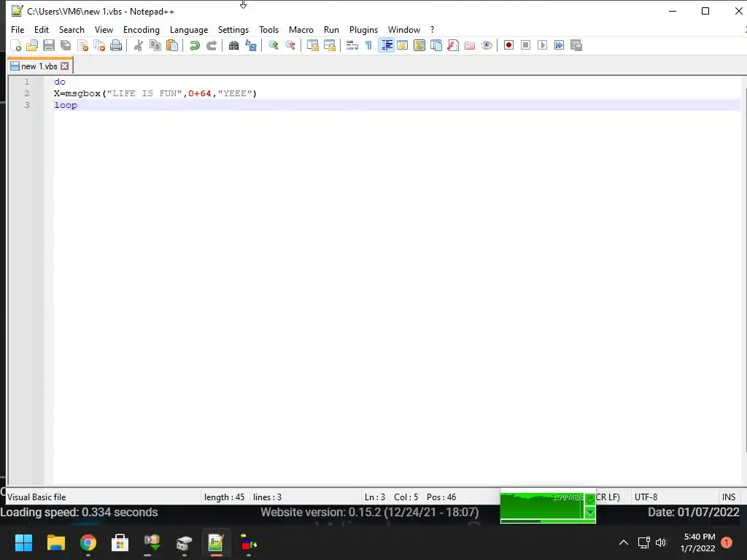This screenshot has height=560, width=747.
Task: Click the Close document toolbar icon
Action: (82, 45)
